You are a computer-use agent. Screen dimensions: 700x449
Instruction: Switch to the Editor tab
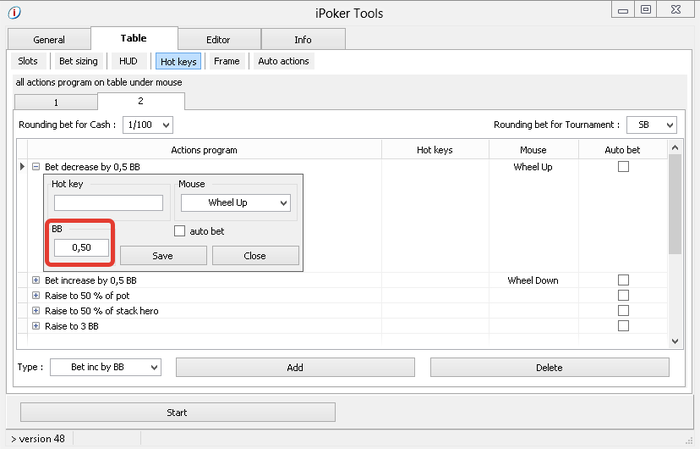pyautogui.click(x=218, y=40)
